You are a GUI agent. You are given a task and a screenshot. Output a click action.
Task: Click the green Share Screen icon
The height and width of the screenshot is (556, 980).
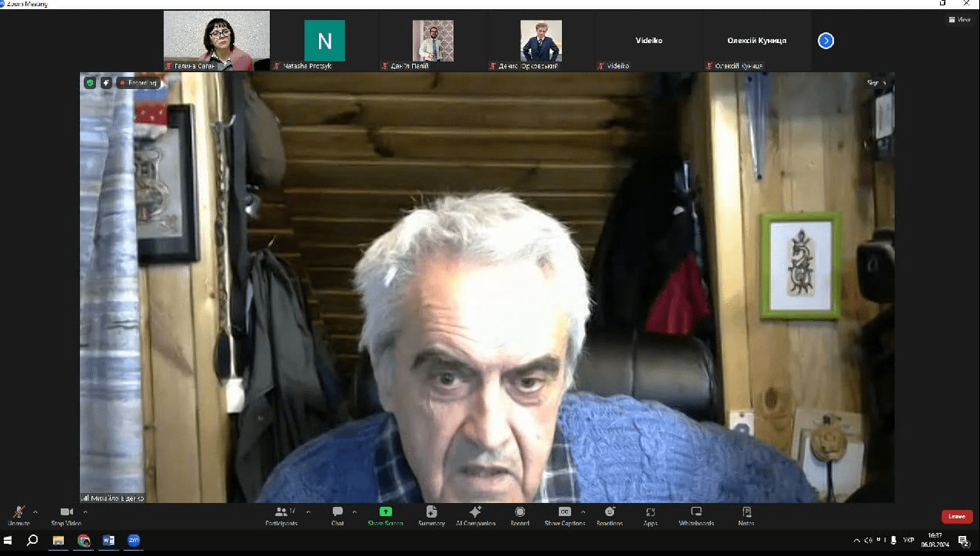pyautogui.click(x=386, y=512)
